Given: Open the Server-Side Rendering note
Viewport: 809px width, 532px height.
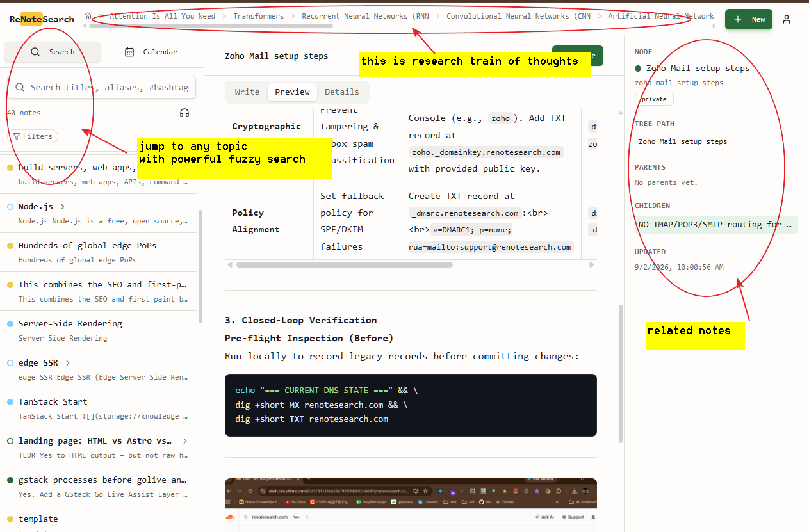Looking at the screenshot, I should [99, 330].
